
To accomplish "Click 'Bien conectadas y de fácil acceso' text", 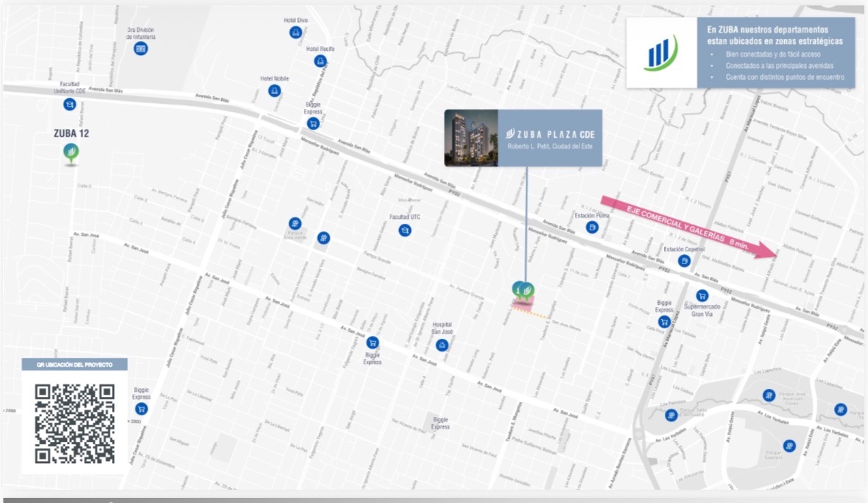I will pyautogui.click(x=773, y=54).
